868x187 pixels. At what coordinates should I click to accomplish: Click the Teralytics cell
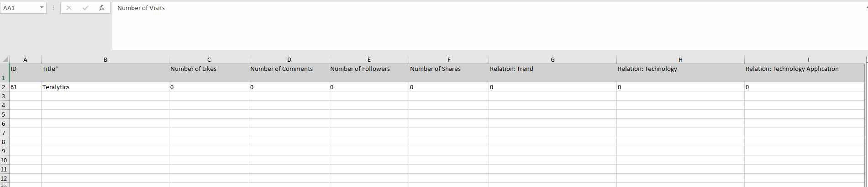click(105, 87)
